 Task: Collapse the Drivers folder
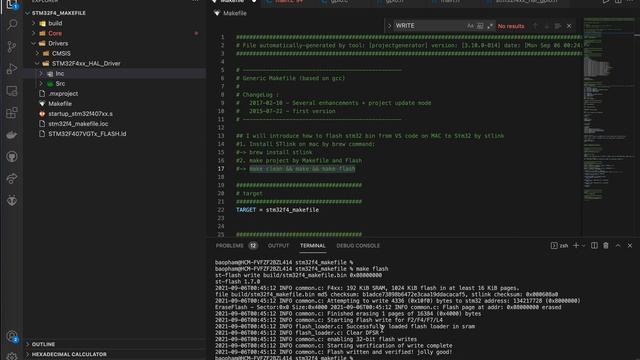pyautogui.click(x=34, y=43)
